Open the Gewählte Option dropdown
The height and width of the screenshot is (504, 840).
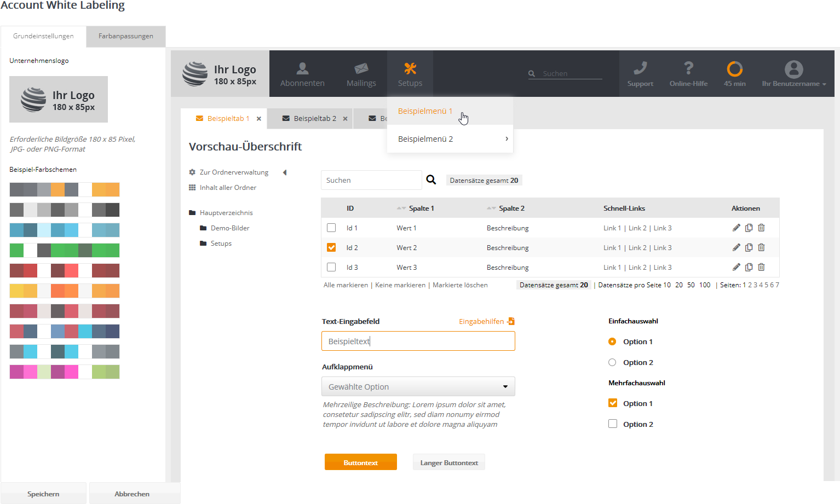click(418, 386)
